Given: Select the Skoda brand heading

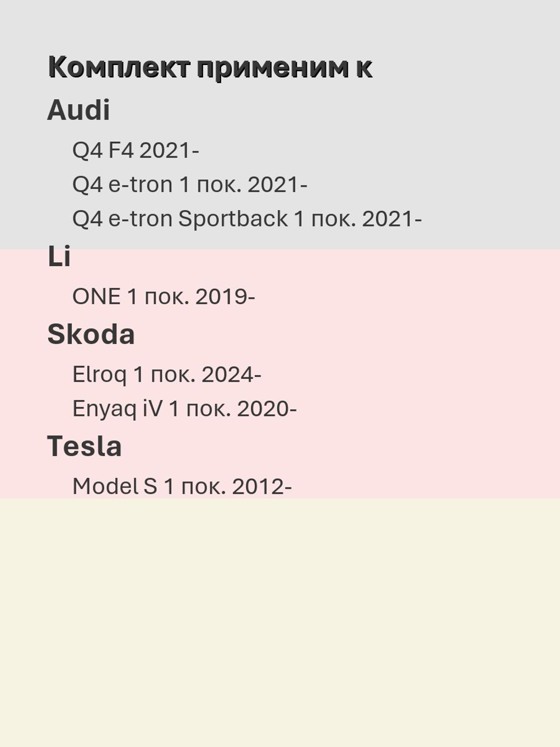Looking at the screenshot, I should 91,335.
